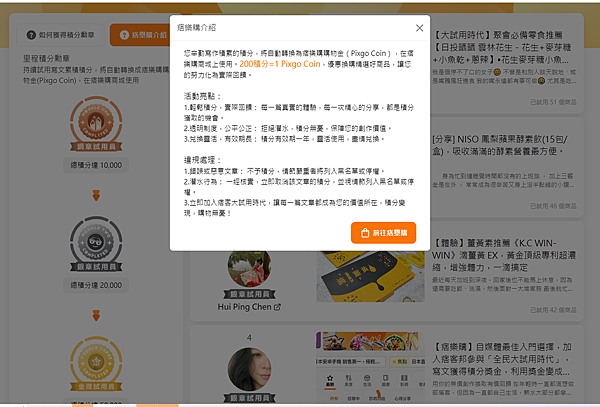
Task: Click the question mark icon in 痞樂購介紹
Action: pos(124,35)
